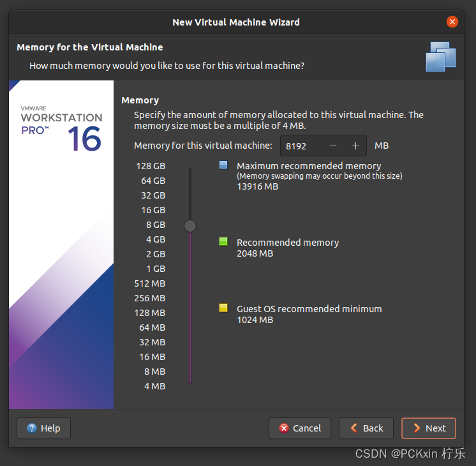Image resolution: width=476 pixels, height=466 pixels.
Task: Select the 1 GB scale label
Action: pyautogui.click(x=156, y=269)
